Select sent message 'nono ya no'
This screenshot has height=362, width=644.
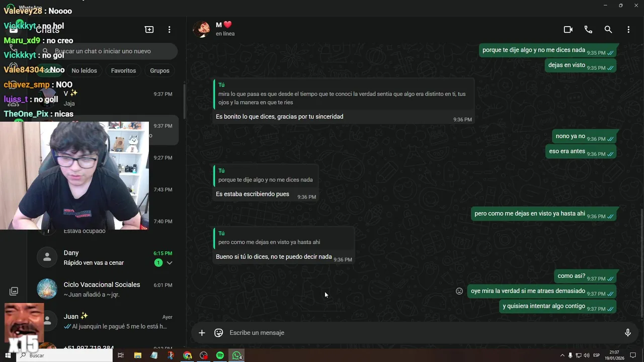click(x=585, y=136)
